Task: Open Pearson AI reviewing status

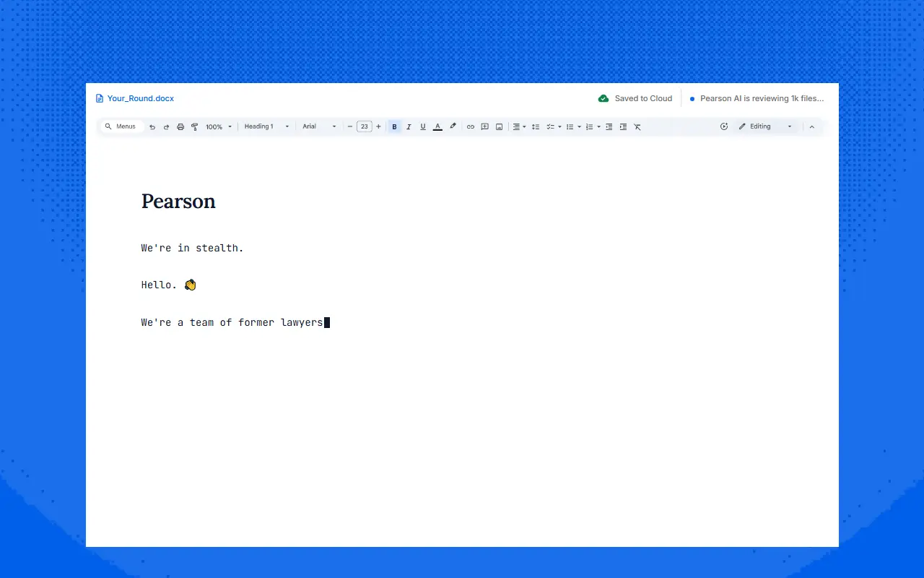Action: click(757, 98)
